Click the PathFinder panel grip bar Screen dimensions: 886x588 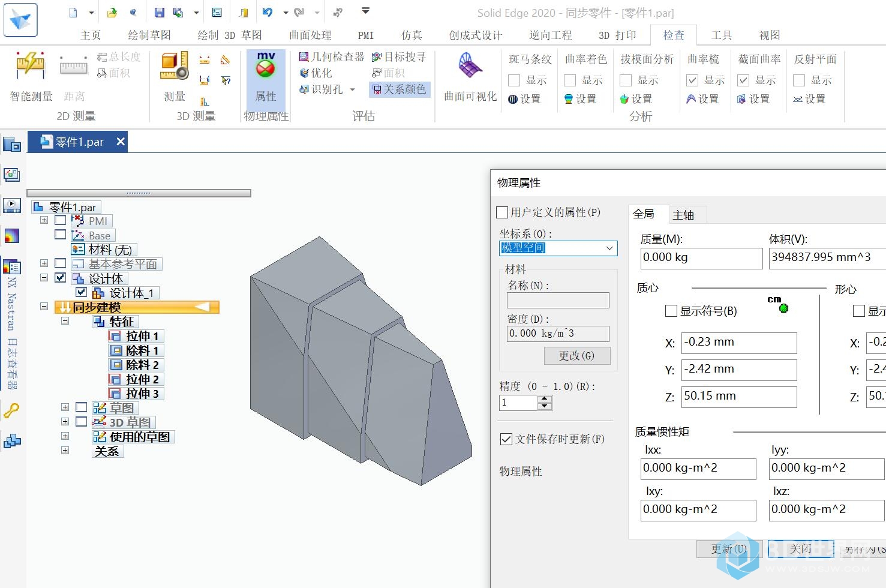pyautogui.click(x=139, y=193)
